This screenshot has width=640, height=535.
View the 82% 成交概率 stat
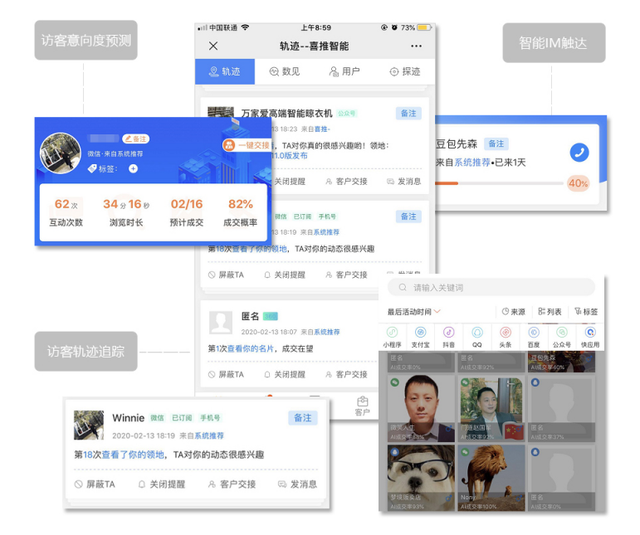[x=240, y=212]
